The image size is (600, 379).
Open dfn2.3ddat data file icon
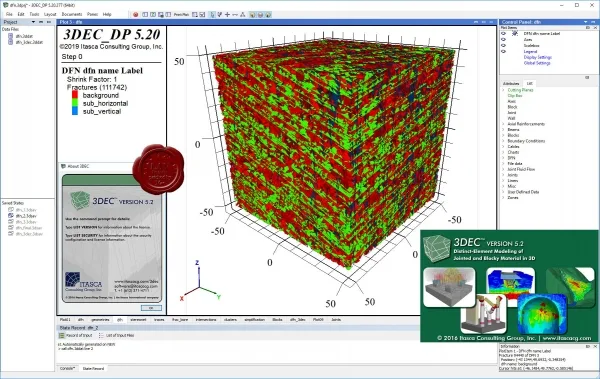[x=10, y=36]
